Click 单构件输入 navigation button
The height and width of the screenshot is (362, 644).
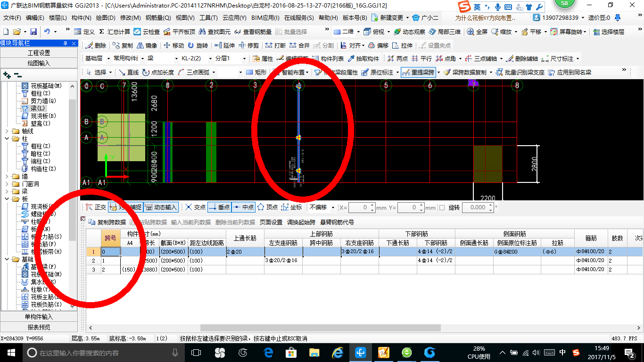[39, 317]
